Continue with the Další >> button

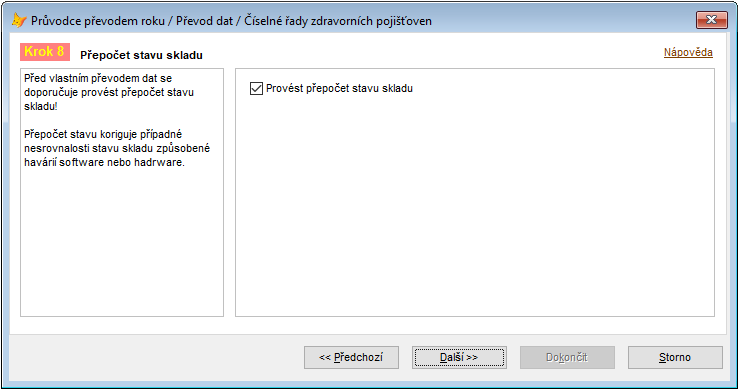click(x=459, y=357)
